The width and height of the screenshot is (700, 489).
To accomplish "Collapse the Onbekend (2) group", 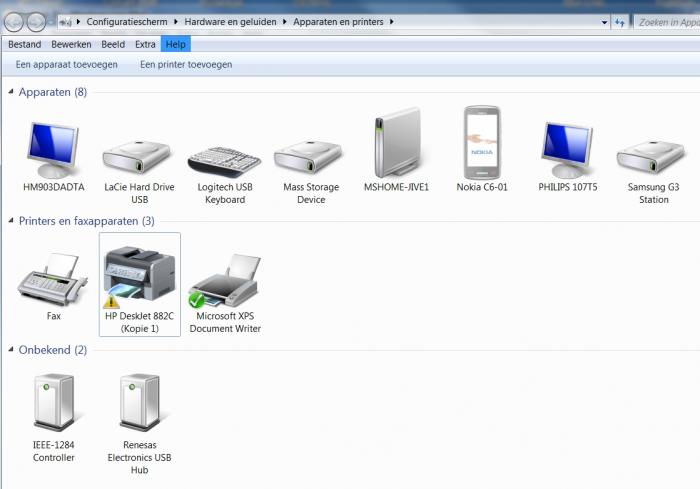I will [x=11, y=349].
